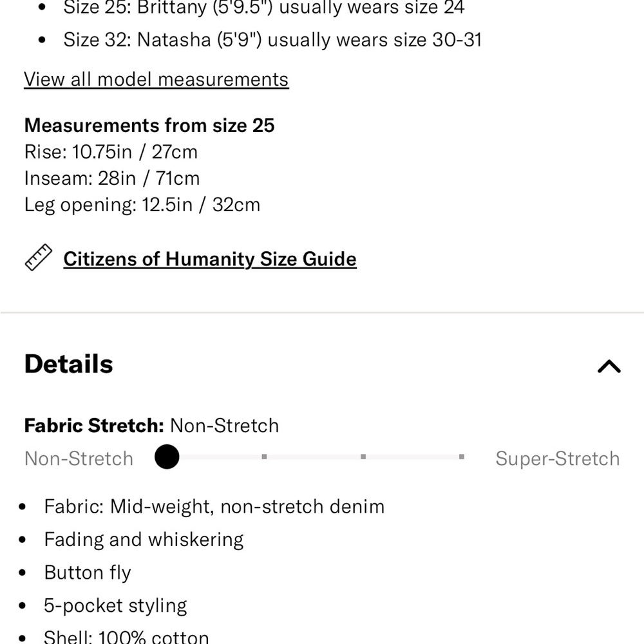This screenshot has width=644, height=644.
Task: Click the Super-Stretch label right of slider
Action: point(557,459)
